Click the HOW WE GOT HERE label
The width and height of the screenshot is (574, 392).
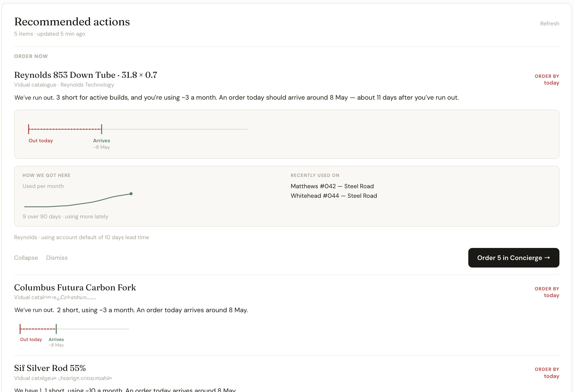click(46, 175)
